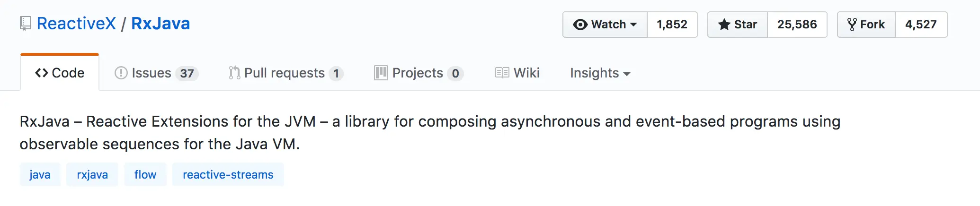Screen dimensions: 980x206
Task: Click the Wiki book icon
Action: 502,73
